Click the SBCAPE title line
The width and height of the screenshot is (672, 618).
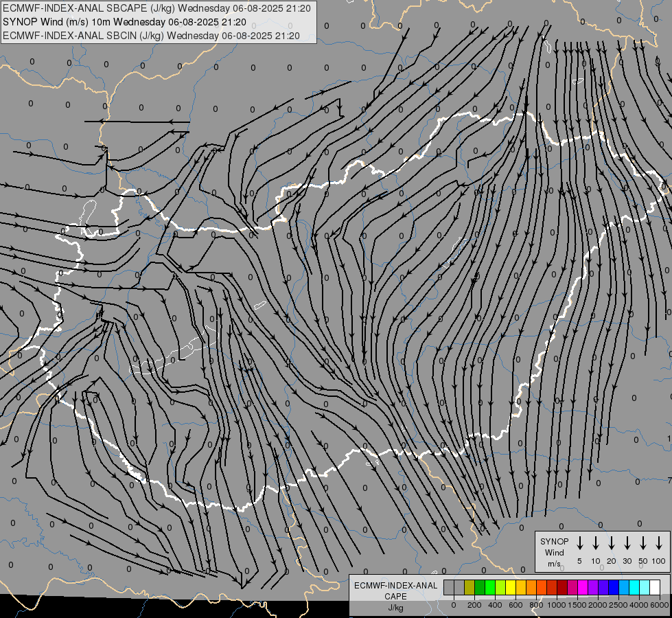point(157,8)
